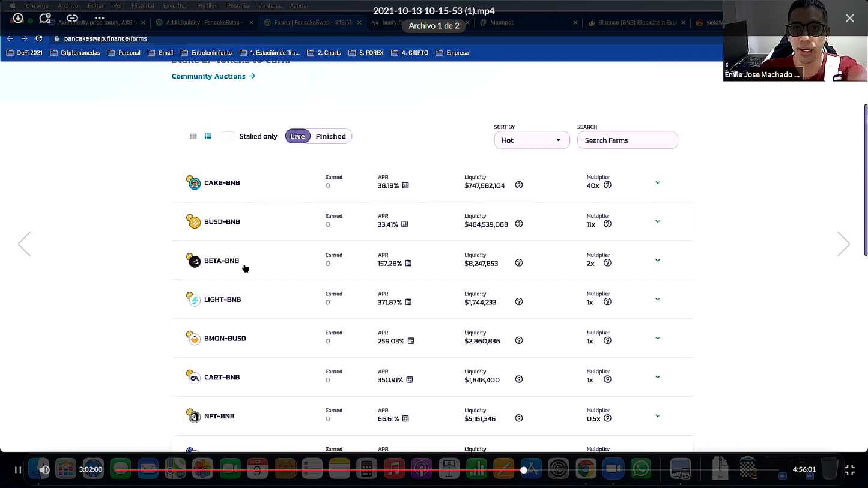
Task: Open the comment icon in the viewer toolbar
Action: 44,18
